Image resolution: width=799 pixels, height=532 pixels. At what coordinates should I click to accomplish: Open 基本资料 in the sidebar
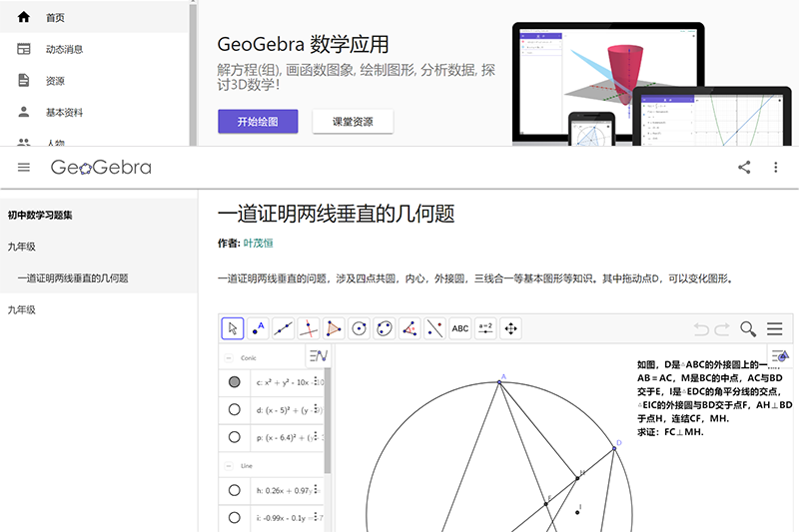pyautogui.click(x=94, y=112)
